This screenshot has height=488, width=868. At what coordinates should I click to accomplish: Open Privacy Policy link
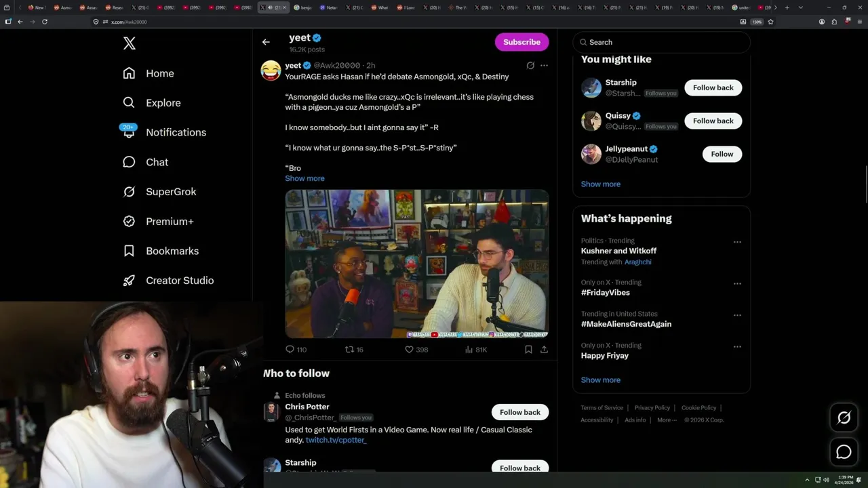coord(652,408)
